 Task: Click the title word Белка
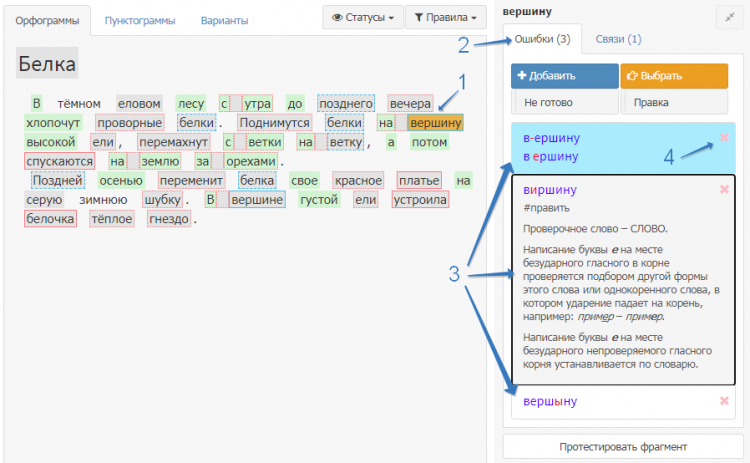[47, 65]
